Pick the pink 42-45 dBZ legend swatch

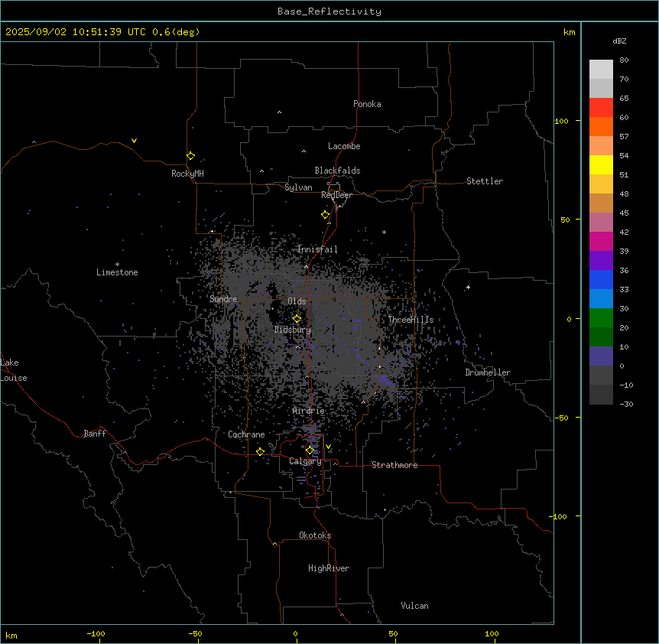pyautogui.click(x=601, y=223)
